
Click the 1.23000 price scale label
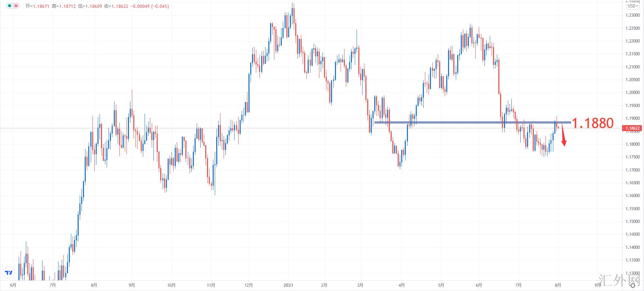tap(632, 15)
